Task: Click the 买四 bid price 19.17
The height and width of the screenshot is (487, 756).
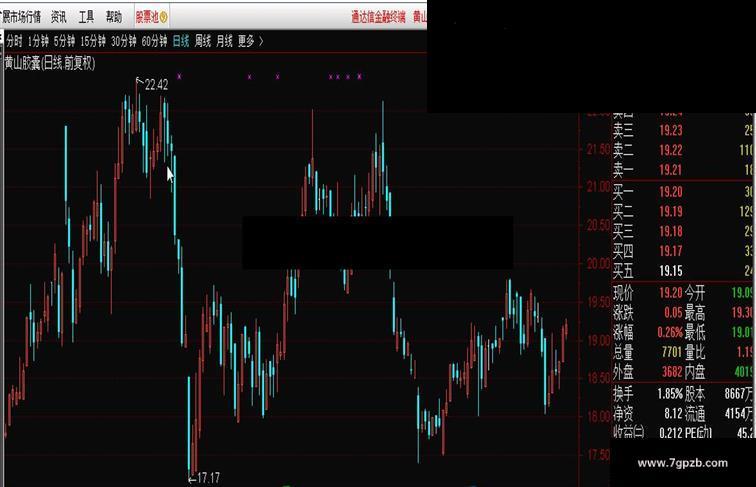Action: tap(671, 251)
